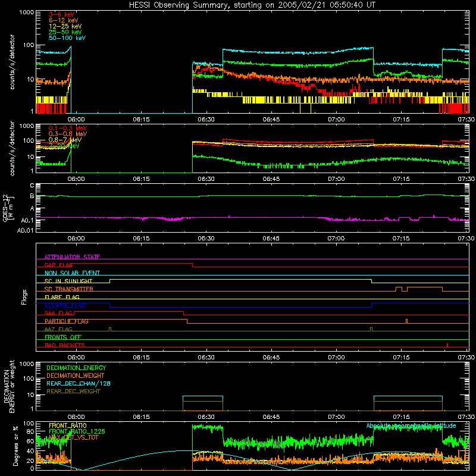Select the 6-12 keV legend label

64,20
